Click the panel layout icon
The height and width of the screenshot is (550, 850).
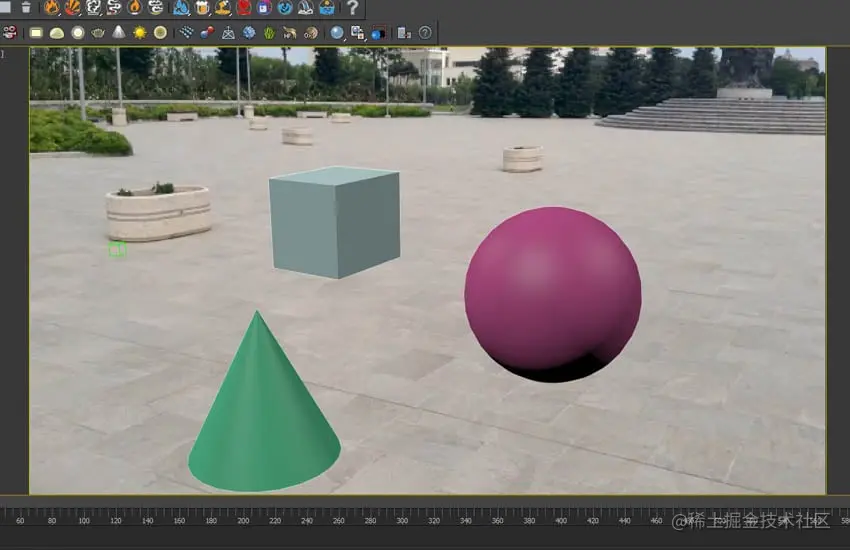pos(404,33)
